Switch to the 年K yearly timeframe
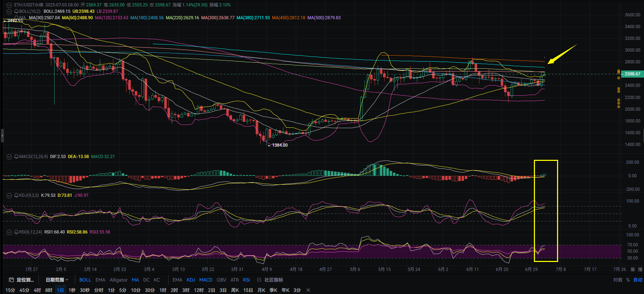 coord(286,290)
